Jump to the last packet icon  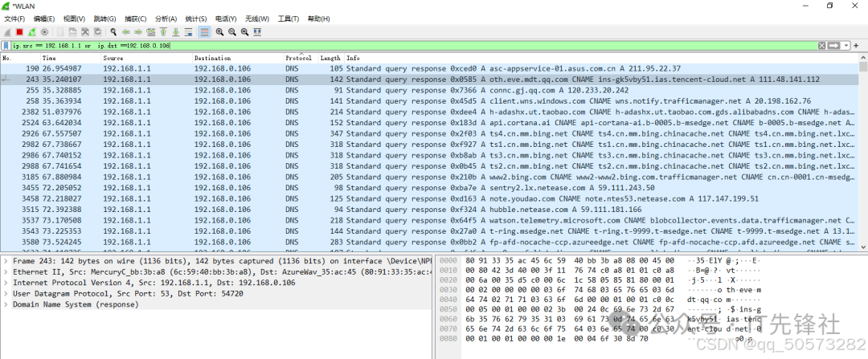tap(175, 31)
